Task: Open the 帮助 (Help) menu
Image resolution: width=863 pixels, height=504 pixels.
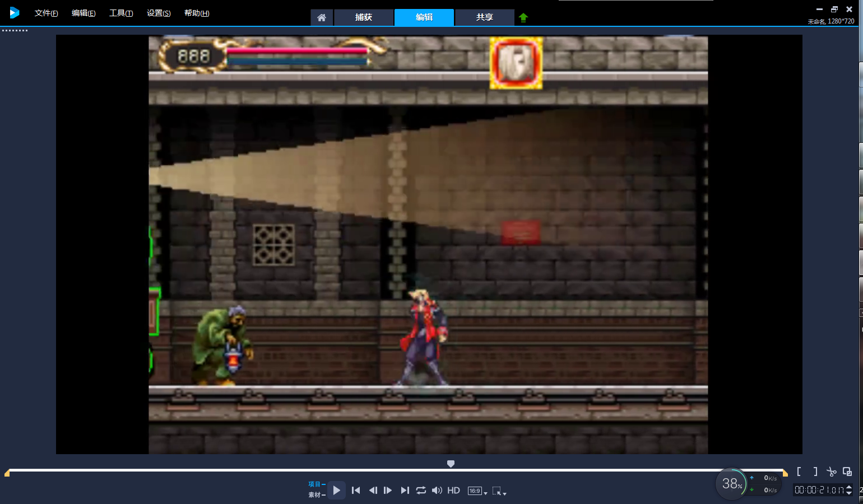Action: point(197,13)
